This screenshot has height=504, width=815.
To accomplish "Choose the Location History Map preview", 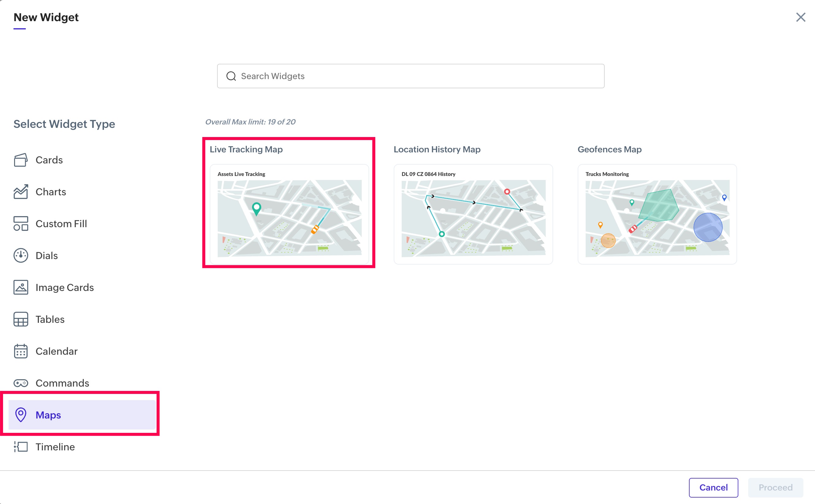I will 473,214.
